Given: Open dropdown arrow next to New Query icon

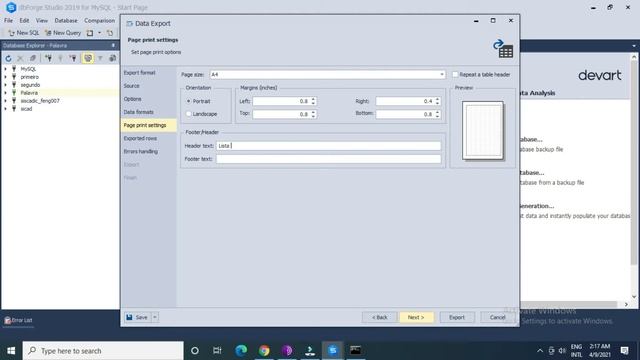Looking at the screenshot, I should click(x=100, y=33).
